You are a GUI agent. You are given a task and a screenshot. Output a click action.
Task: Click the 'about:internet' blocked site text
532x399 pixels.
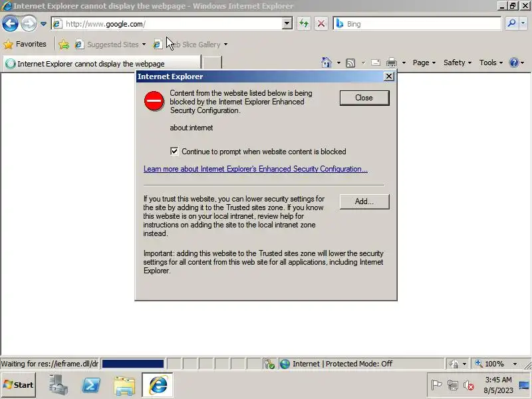pos(192,128)
